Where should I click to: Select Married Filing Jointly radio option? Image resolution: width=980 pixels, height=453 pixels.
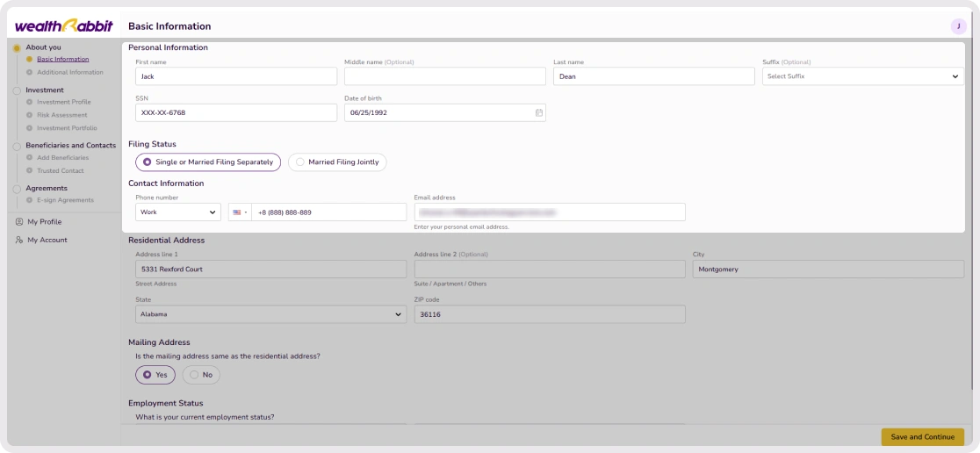click(337, 162)
